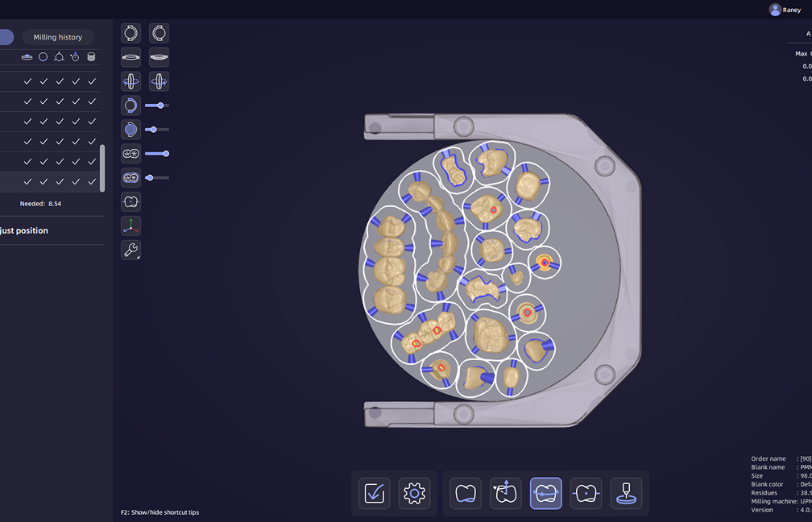Open the flip object vertically tool
812x522 pixels.
click(x=130, y=81)
